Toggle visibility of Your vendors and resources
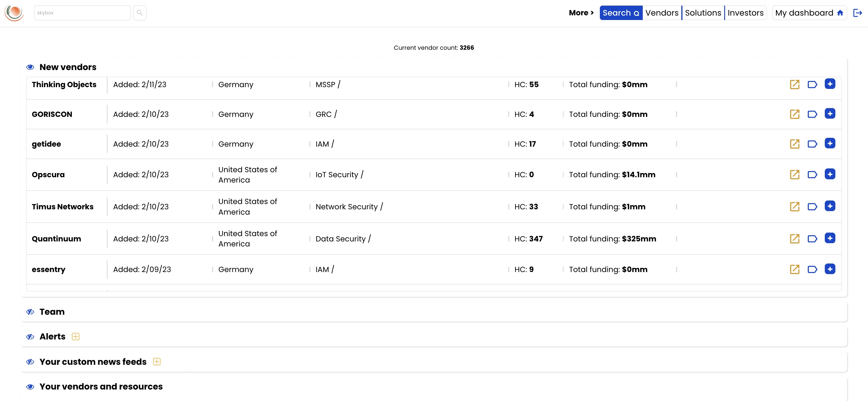 point(30,387)
